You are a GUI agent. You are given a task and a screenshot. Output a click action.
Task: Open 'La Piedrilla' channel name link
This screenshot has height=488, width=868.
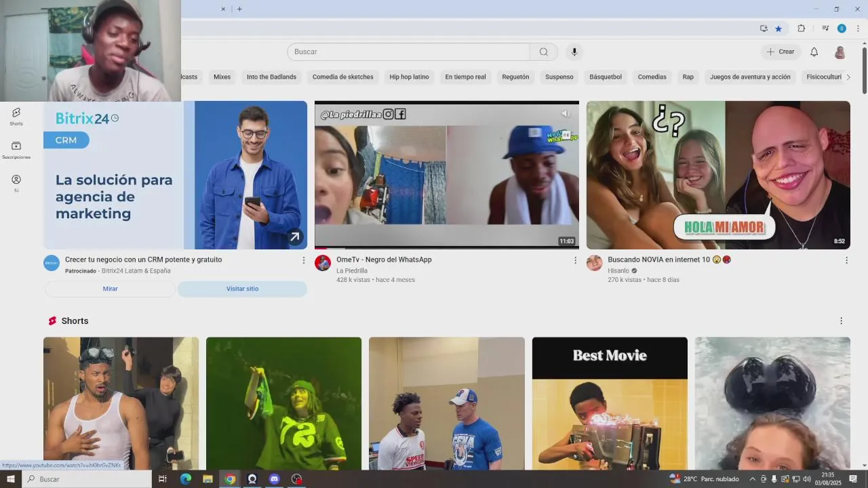pos(352,270)
